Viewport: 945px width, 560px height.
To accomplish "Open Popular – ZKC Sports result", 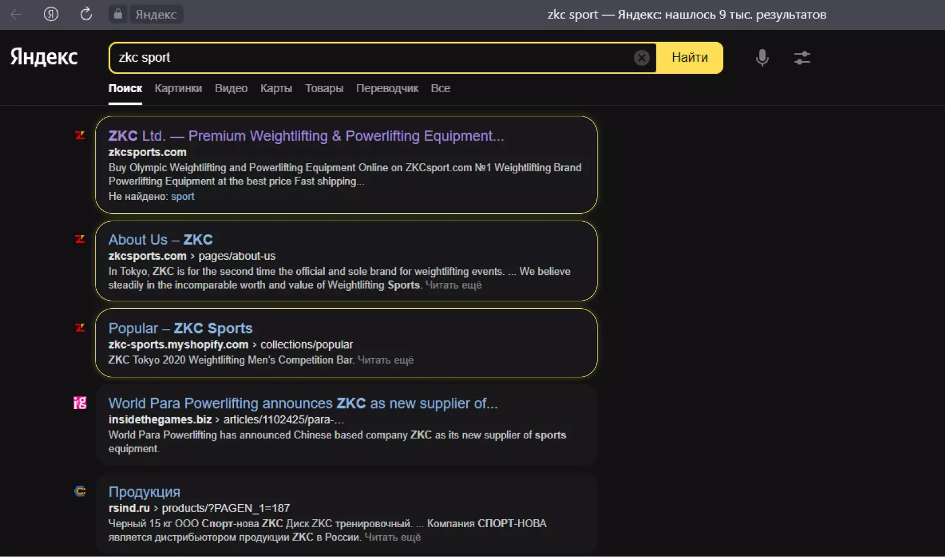I will [x=180, y=328].
